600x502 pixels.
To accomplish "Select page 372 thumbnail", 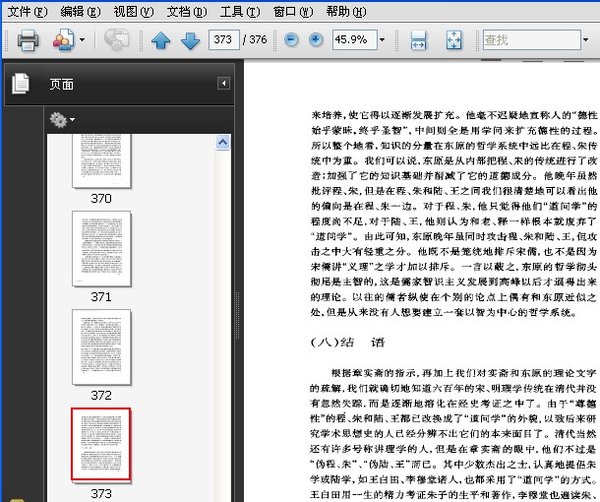I will (x=100, y=347).
